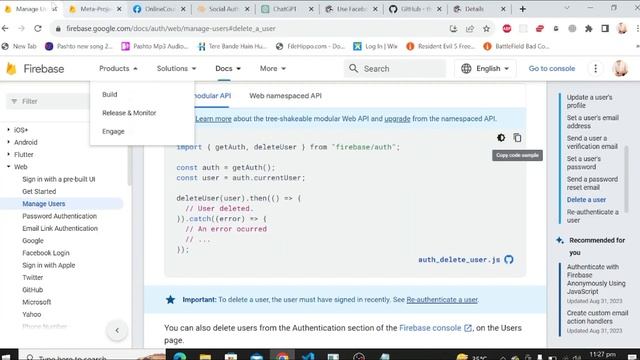Open Create custom email action handlers
This screenshot has height=360, width=640.
(597, 317)
